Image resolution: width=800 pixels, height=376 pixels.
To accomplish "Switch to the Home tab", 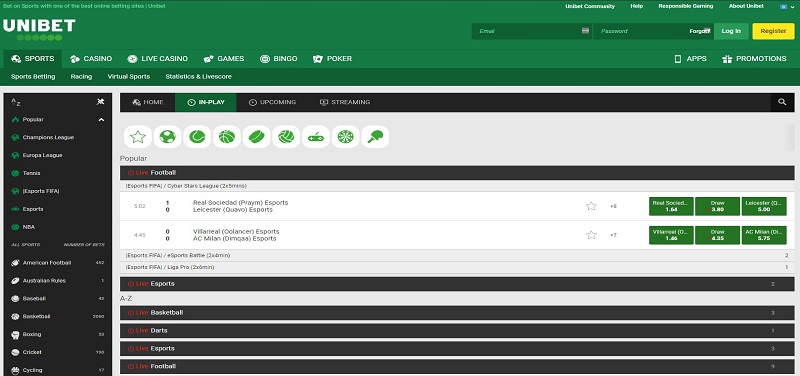I will click(147, 102).
